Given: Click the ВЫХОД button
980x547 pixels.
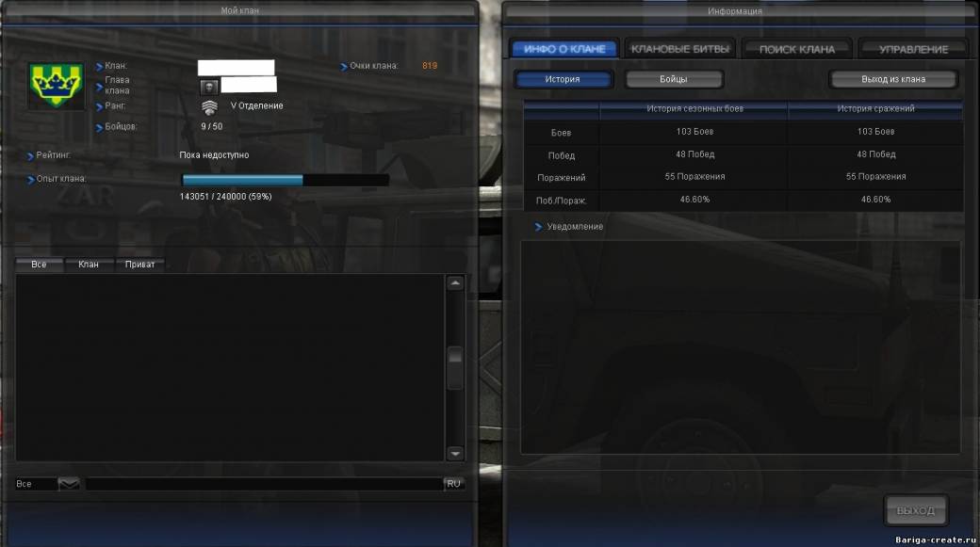Looking at the screenshot, I should 916,510.
